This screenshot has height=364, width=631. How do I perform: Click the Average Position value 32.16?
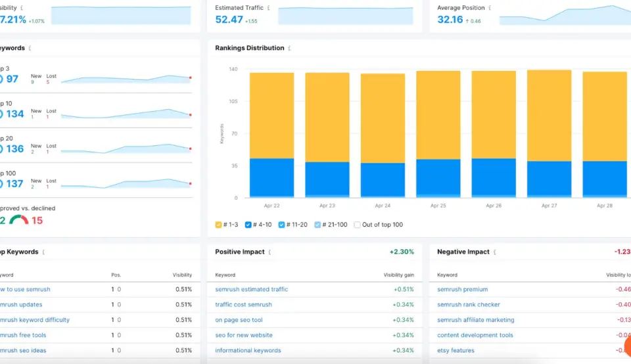(450, 19)
